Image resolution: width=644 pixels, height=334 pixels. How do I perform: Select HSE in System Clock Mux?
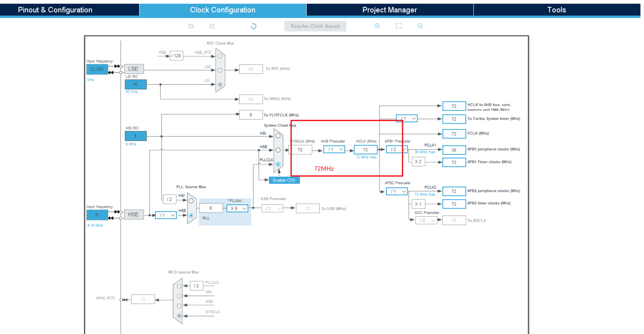click(278, 150)
